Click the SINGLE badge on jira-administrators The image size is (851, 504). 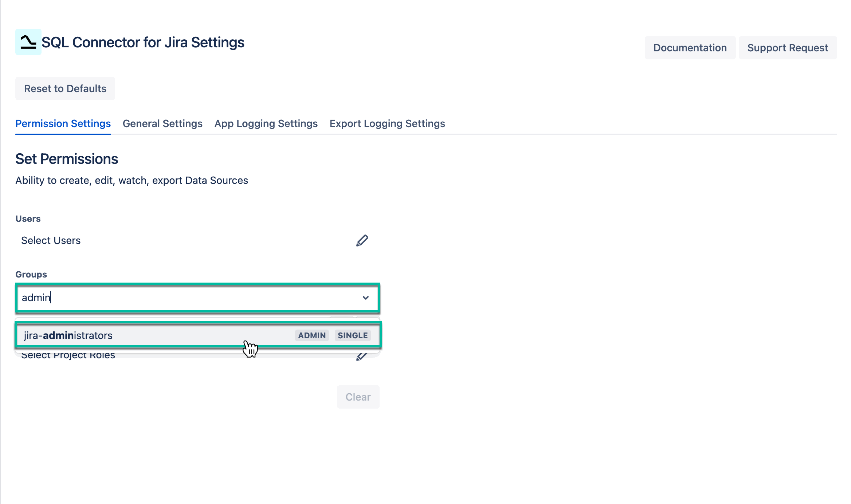click(352, 335)
